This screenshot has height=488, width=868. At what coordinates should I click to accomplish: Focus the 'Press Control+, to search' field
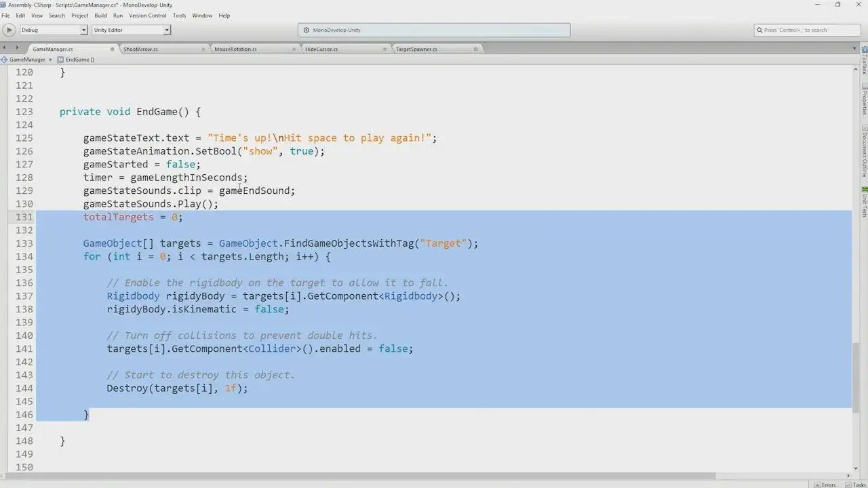pyautogui.click(x=807, y=30)
